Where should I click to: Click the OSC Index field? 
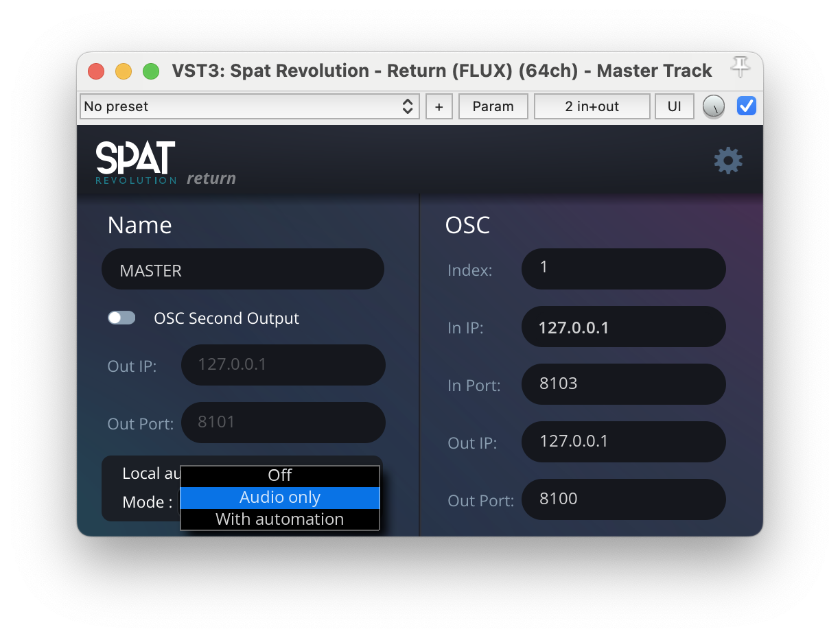(623, 268)
